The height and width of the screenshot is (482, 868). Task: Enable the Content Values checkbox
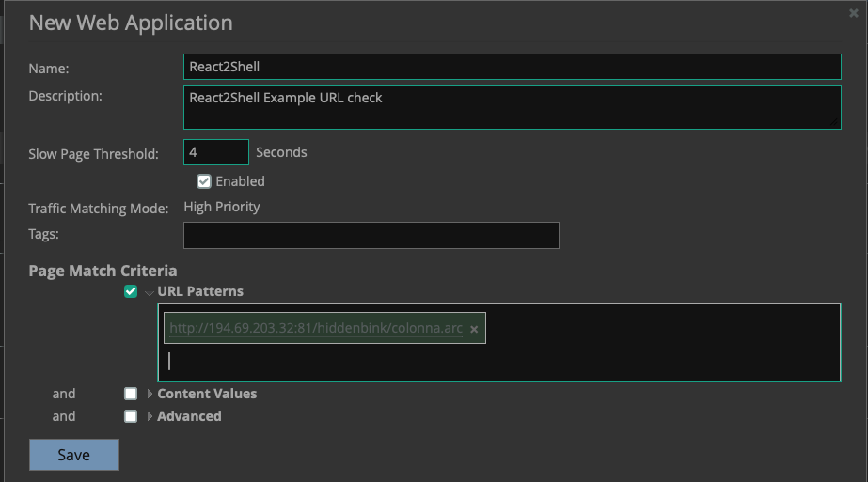pos(131,394)
